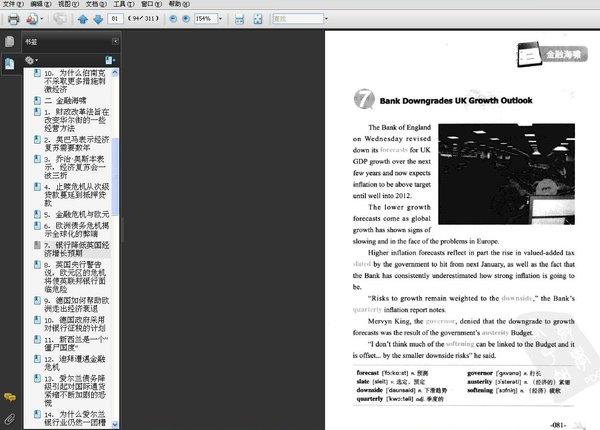600x430 pixels.
Task: Select bookmark 13. 爱尔兰债务降级
Action: (x=75, y=390)
